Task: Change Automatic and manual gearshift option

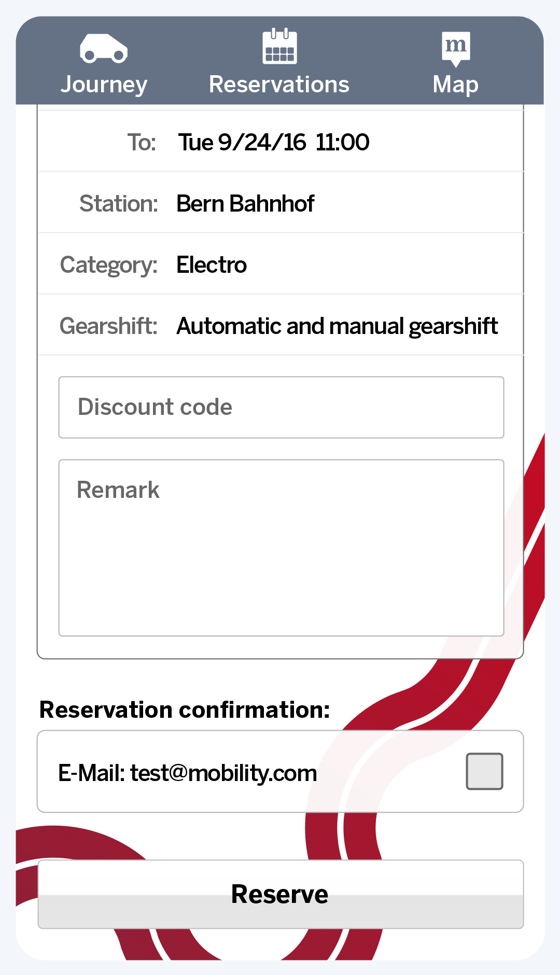Action: [337, 326]
